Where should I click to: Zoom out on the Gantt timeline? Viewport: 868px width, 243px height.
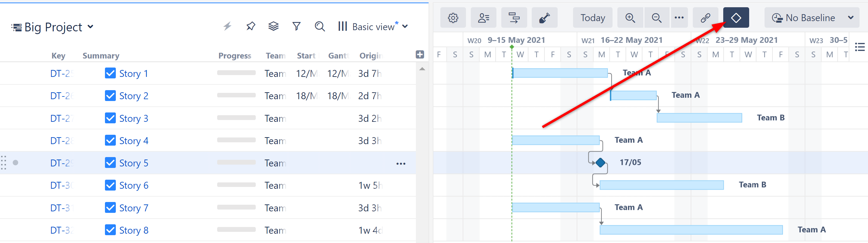[656, 18]
